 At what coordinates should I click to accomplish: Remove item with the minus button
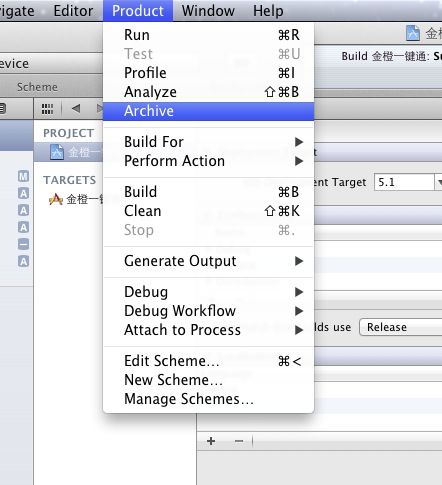click(239, 441)
